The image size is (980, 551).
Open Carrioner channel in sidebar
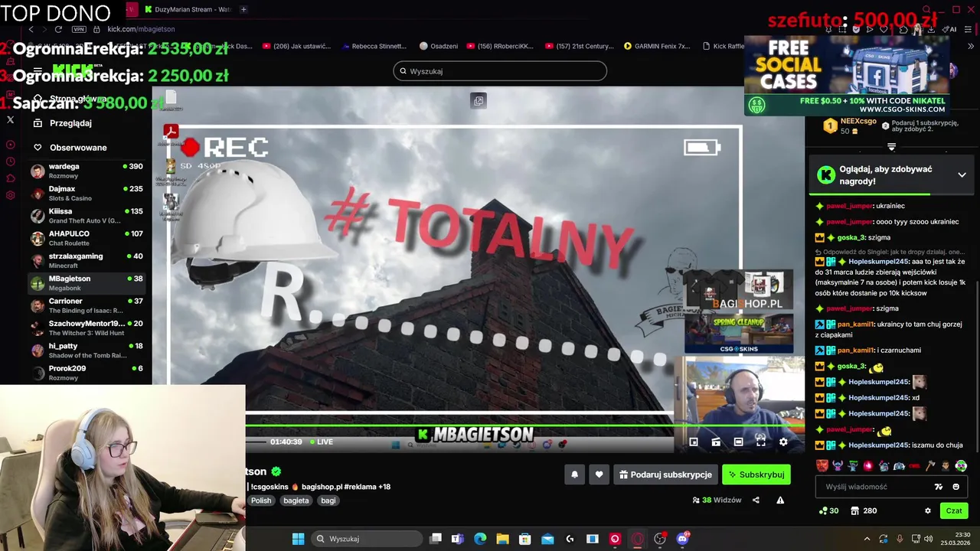pos(87,305)
